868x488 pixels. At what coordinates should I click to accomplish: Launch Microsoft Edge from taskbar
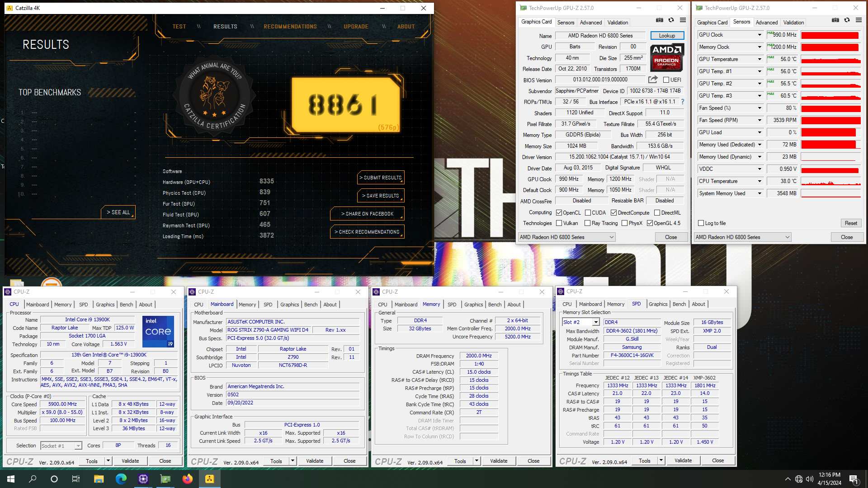coord(121,479)
